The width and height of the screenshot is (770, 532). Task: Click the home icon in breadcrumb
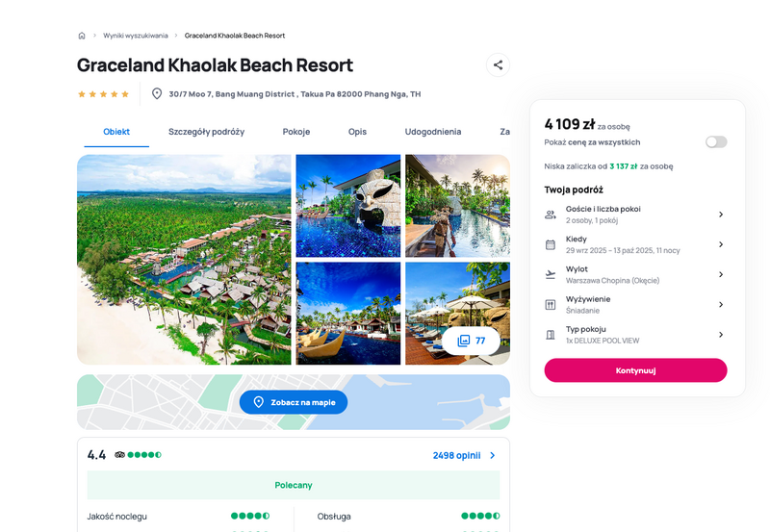pyautogui.click(x=82, y=36)
